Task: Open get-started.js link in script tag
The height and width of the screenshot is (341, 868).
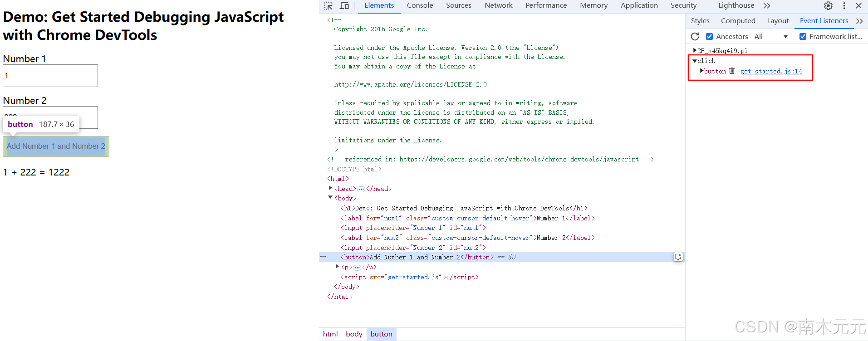Action: point(413,277)
